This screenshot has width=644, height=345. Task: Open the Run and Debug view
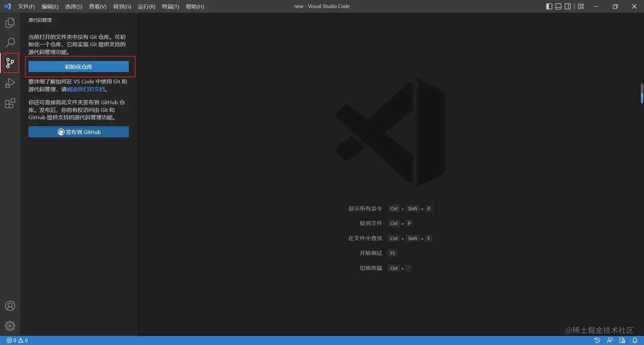10,83
